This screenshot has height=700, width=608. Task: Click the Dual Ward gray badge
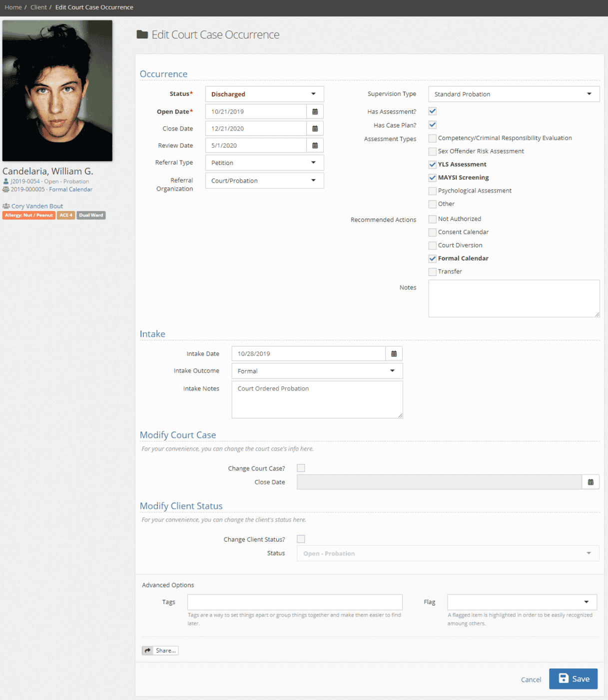tap(91, 215)
